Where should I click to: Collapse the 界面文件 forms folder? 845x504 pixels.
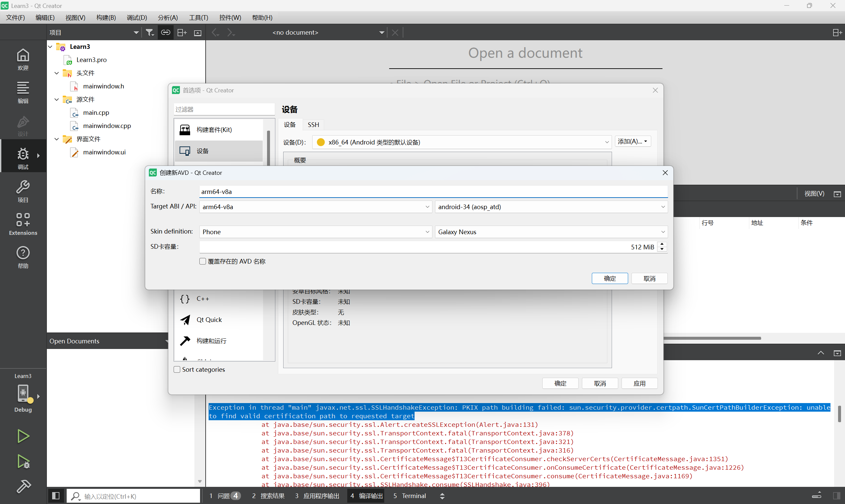pyautogui.click(x=57, y=139)
